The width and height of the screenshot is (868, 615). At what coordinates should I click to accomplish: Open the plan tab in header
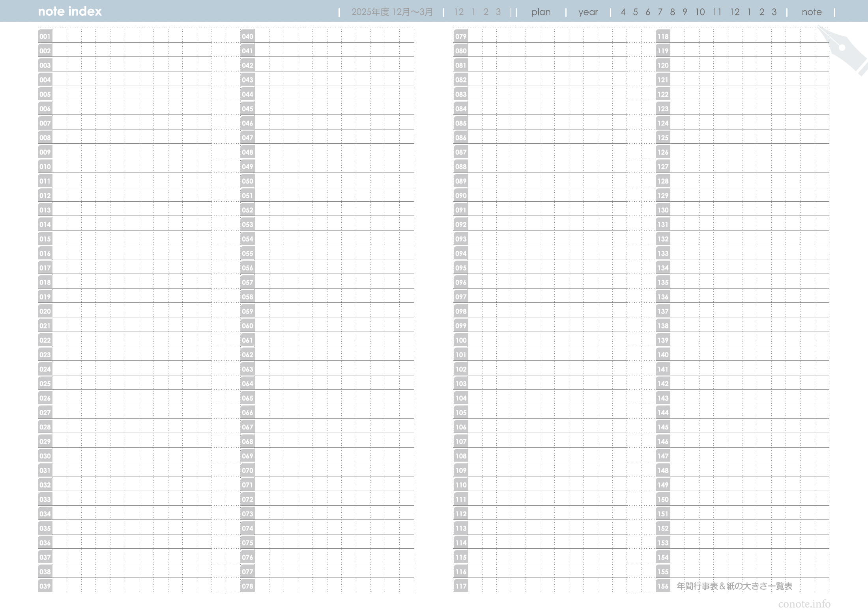(x=541, y=12)
